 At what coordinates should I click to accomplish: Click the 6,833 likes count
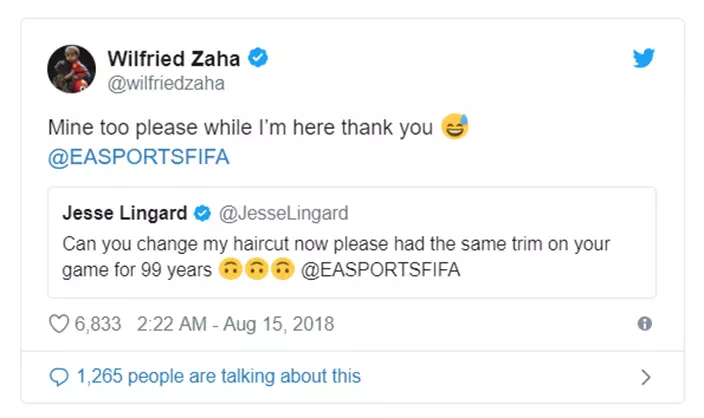pos(99,324)
